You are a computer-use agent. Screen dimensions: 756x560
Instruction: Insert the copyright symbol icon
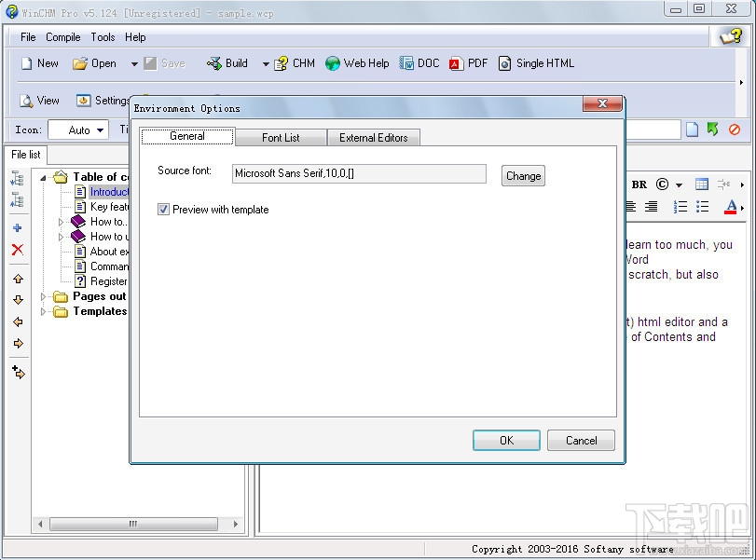point(663,184)
